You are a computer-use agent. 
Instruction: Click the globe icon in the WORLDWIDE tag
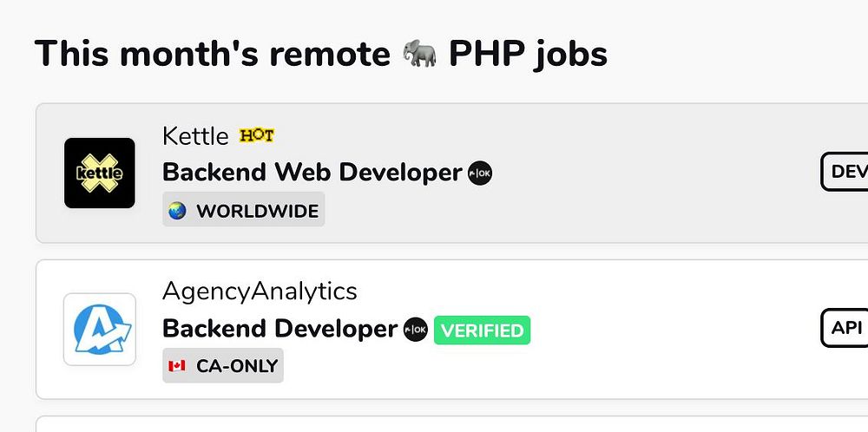pyautogui.click(x=178, y=211)
